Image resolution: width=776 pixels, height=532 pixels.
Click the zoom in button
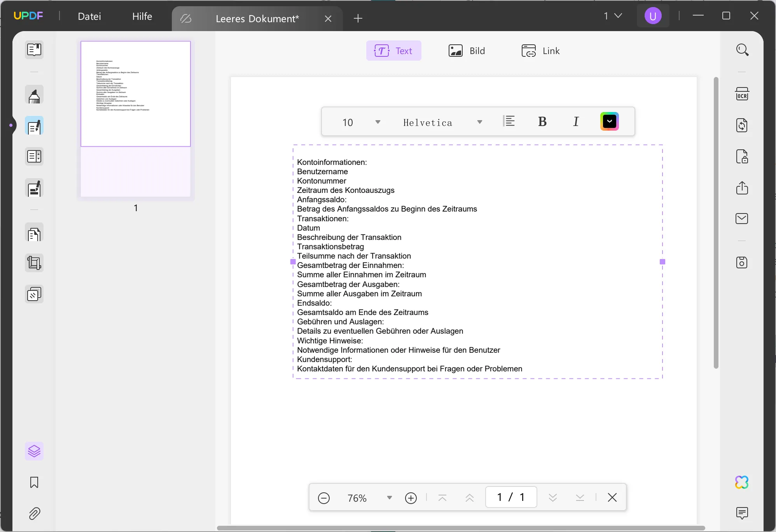412,498
